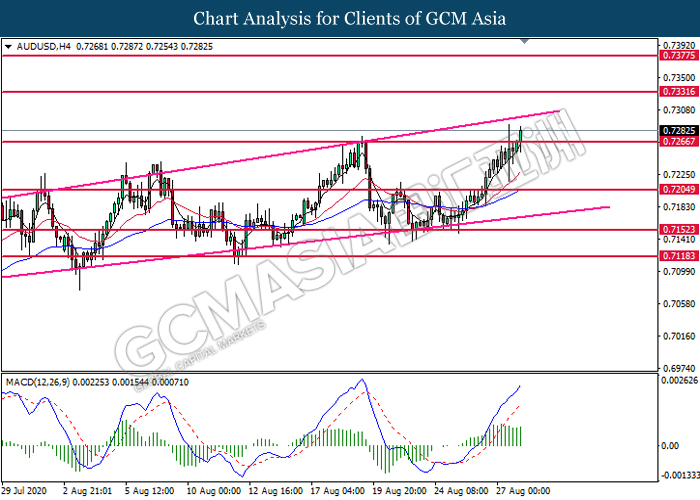Image resolution: width=700 pixels, height=500 pixels.
Task: Click the 2 Aug 21:01 time label
Action: point(88,491)
